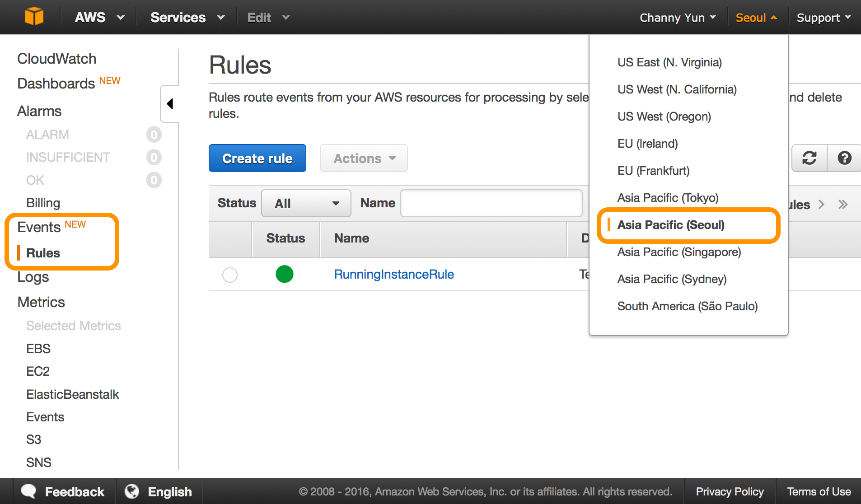Open Metrics in the sidebar
Image resolution: width=861 pixels, height=504 pixels.
click(x=41, y=302)
